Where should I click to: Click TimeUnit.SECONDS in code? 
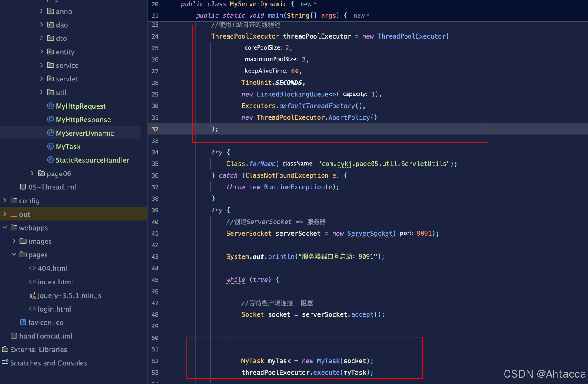coord(272,83)
